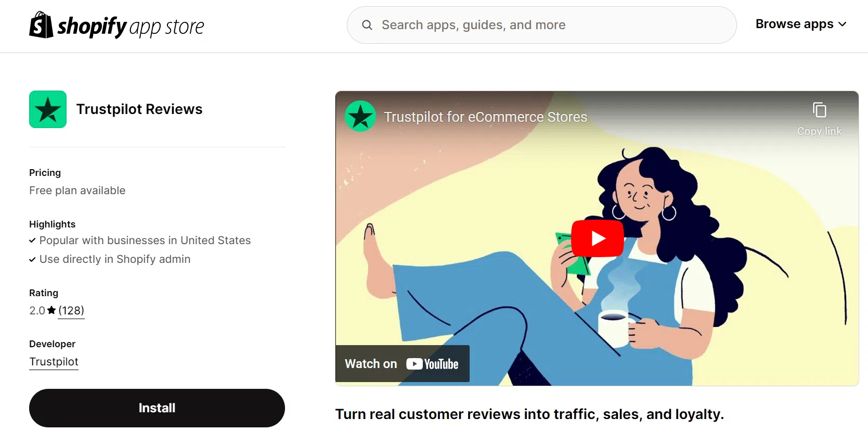Click the Developer label
The image size is (868, 431).
pyautogui.click(x=52, y=344)
